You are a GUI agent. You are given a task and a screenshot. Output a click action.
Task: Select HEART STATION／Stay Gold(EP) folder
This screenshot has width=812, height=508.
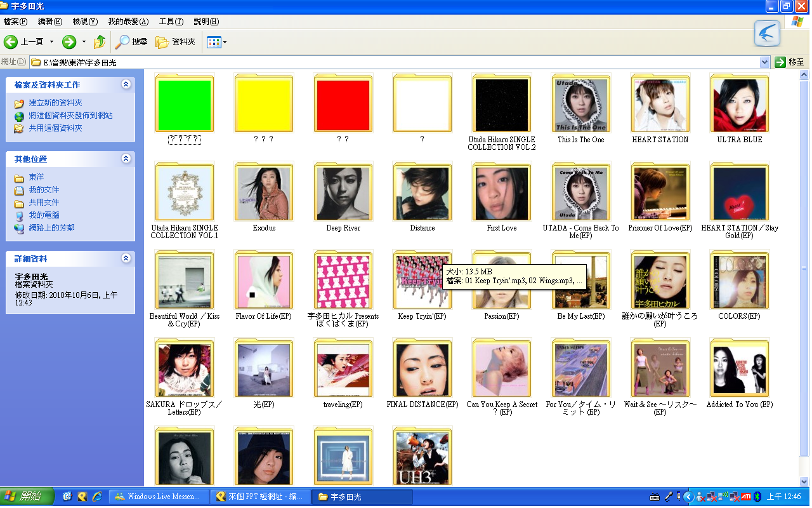click(x=740, y=193)
